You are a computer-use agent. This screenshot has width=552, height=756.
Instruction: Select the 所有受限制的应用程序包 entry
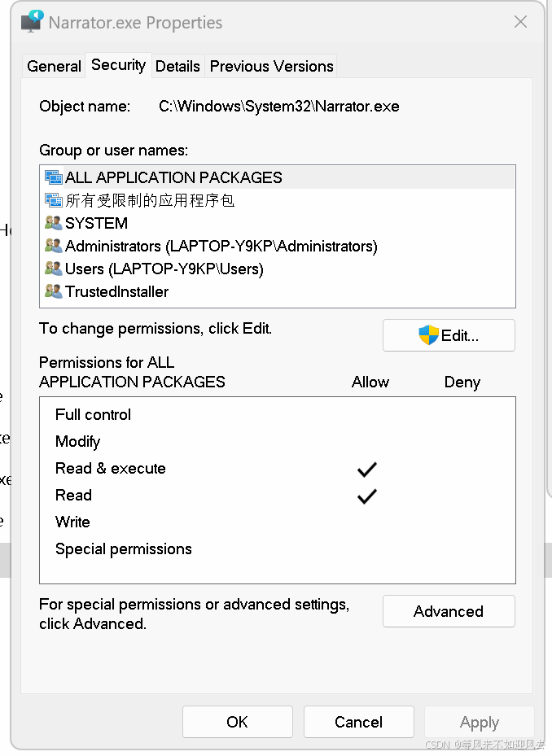point(278,200)
